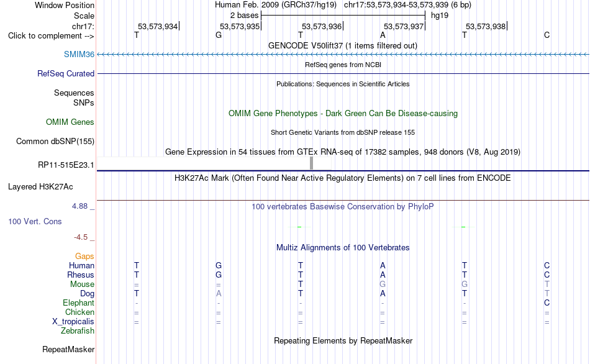Click the SMIM36 gene label
590x364 pixels.
[x=79, y=54]
